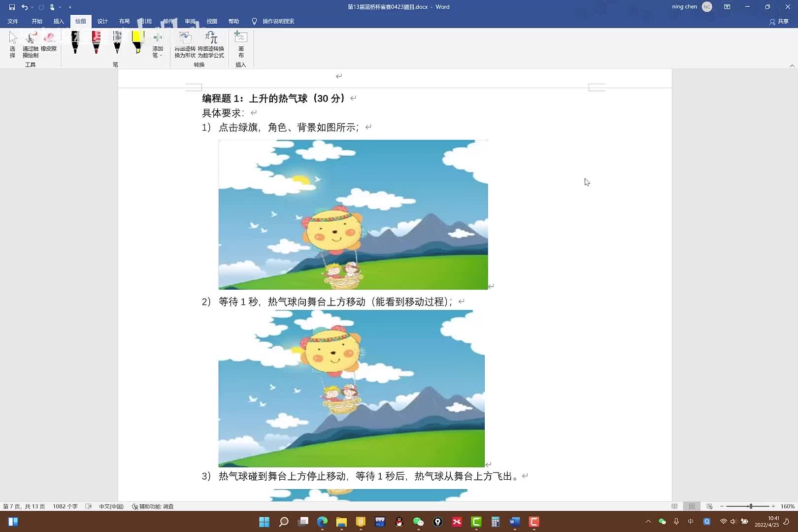Click Word icon in taskbar

515,522
